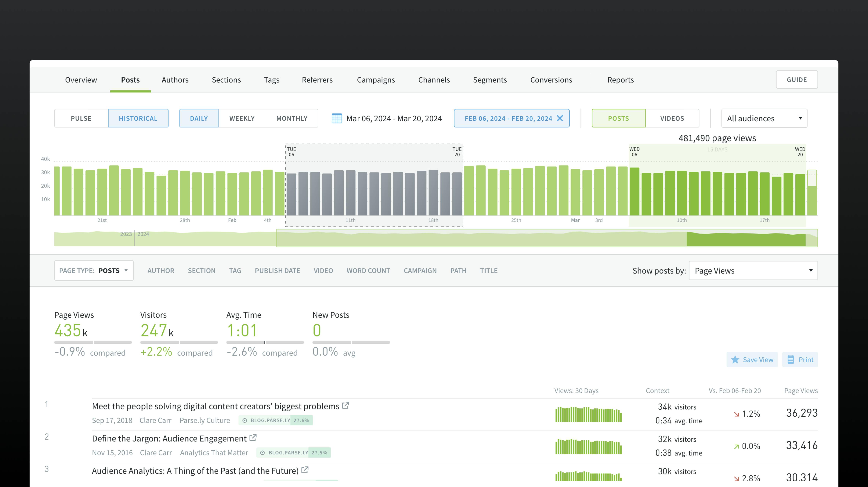Open the Channels tab

434,80
